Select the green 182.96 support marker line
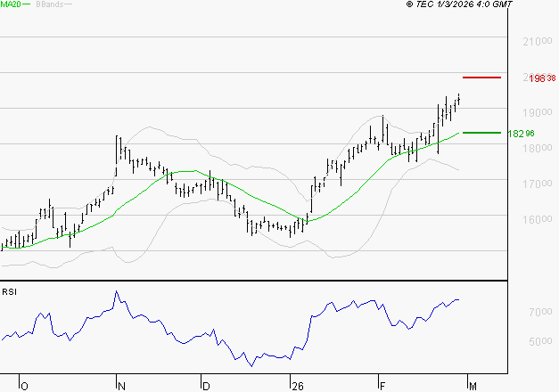The height and width of the screenshot is (392, 559). point(481,133)
